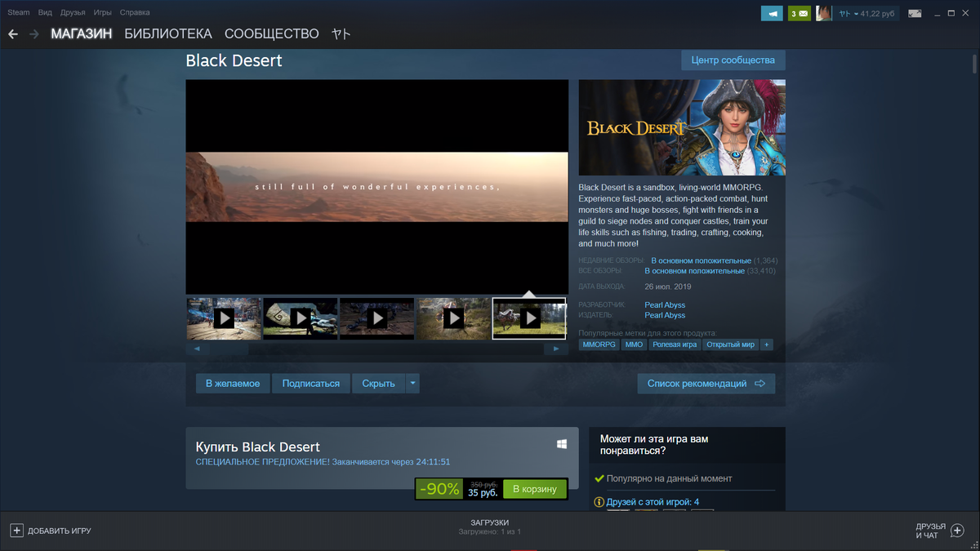Image resolution: width=980 pixels, height=551 pixels.
Task: Add more tags with the plus button
Action: point(766,344)
